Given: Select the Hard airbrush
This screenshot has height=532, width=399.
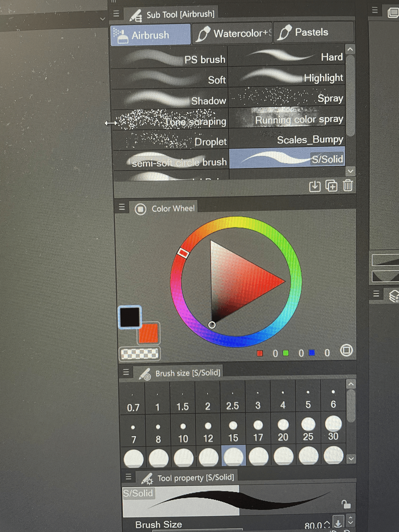Looking at the screenshot, I should pos(287,56).
